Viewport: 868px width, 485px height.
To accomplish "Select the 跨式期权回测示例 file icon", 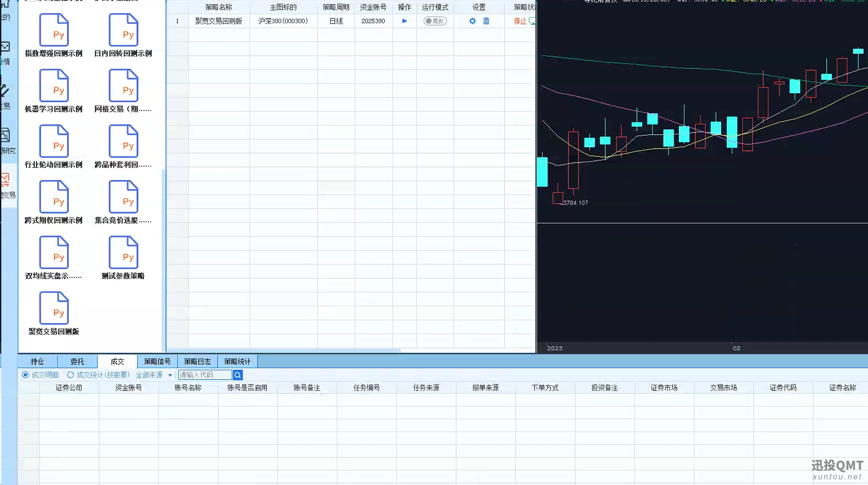I will (54, 197).
